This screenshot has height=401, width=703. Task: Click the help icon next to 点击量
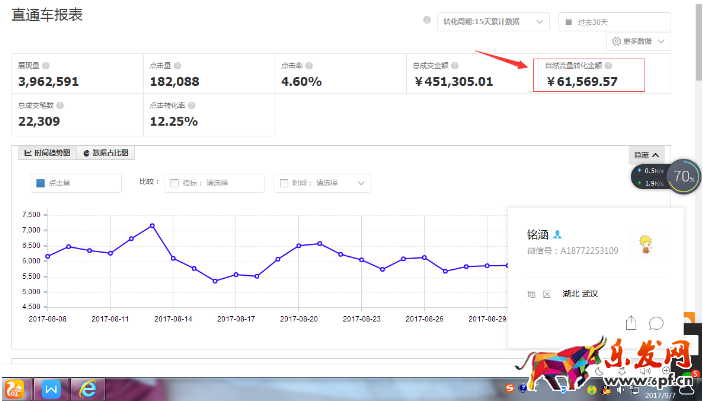point(179,65)
